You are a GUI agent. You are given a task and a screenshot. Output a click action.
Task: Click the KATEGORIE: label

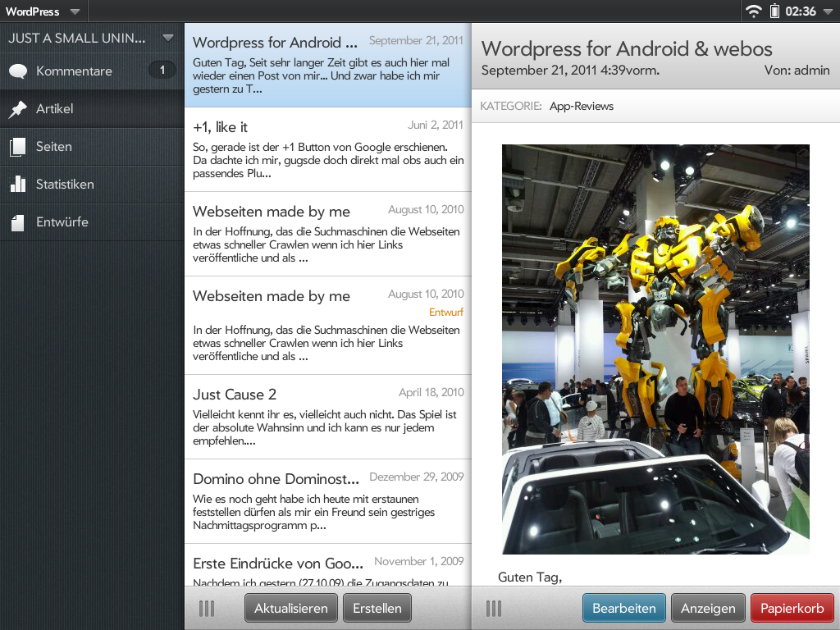[510, 106]
